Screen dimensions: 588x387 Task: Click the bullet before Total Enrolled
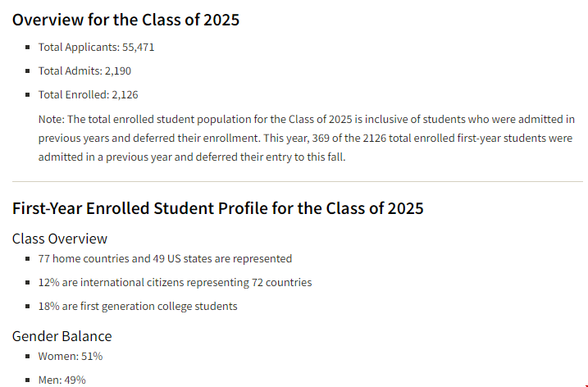click(x=27, y=94)
